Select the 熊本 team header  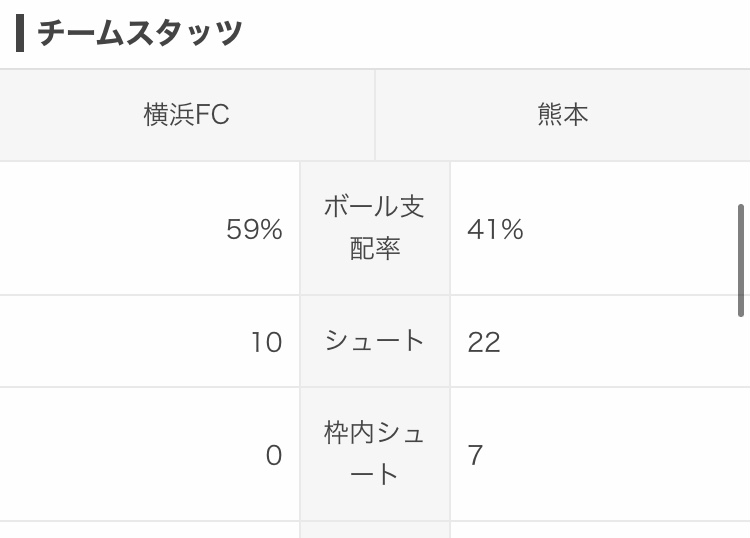(563, 115)
